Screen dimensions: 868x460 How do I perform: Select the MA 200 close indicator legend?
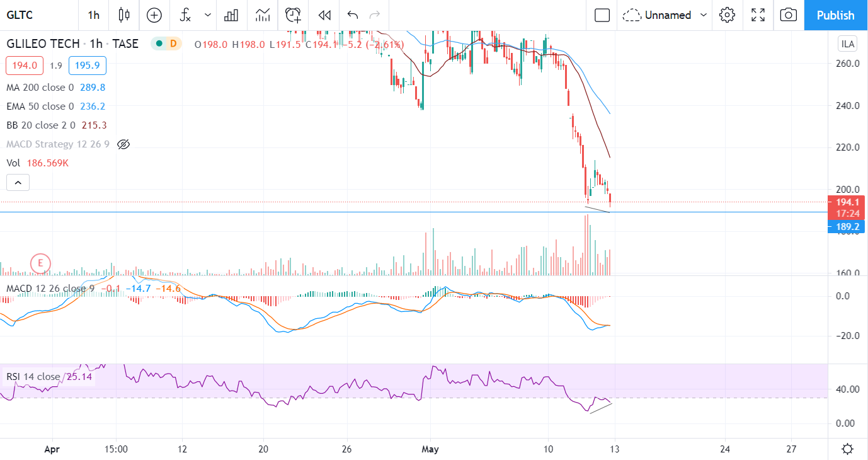pyautogui.click(x=40, y=88)
